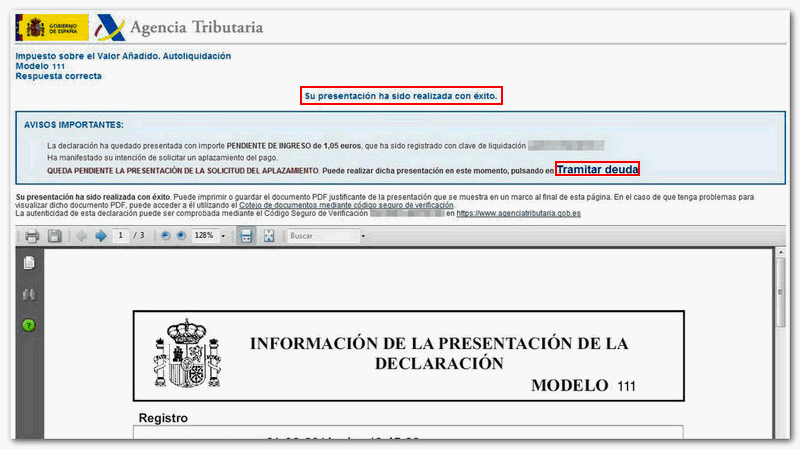Zoom out with the minus button
Screen dimensions: 800x449
165,236
